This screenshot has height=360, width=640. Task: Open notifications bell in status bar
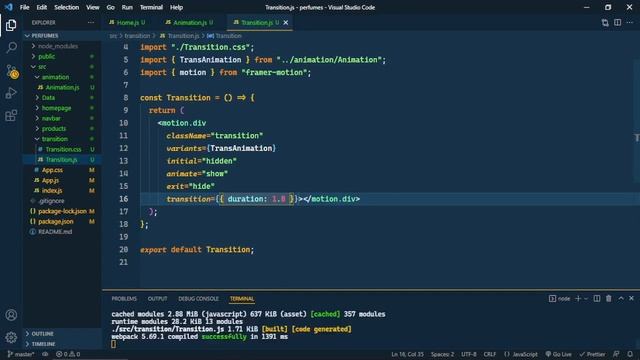[630, 354]
